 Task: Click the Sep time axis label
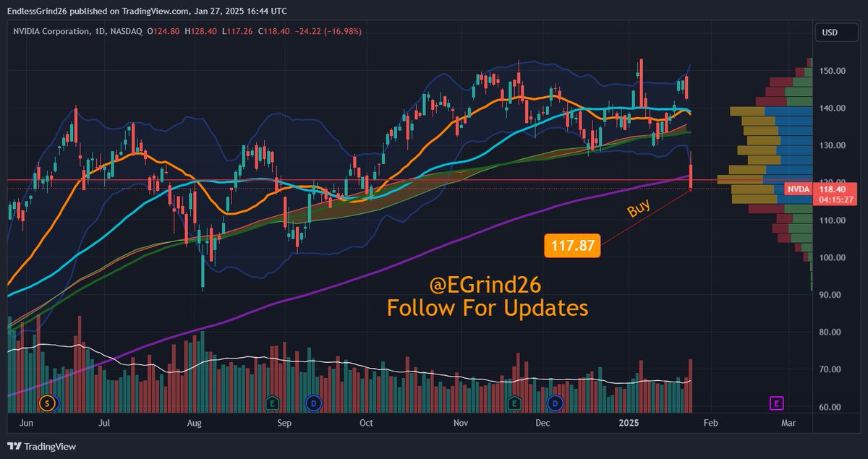284,423
